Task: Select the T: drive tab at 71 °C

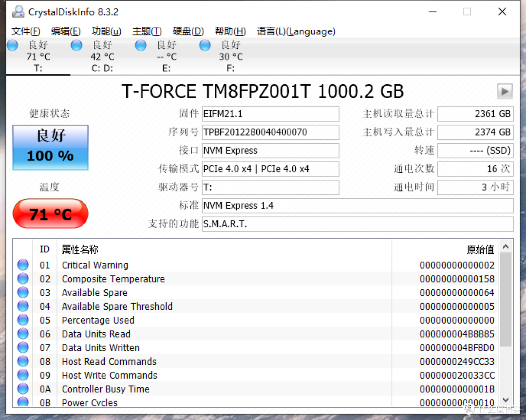Action: (x=38, y=57)
